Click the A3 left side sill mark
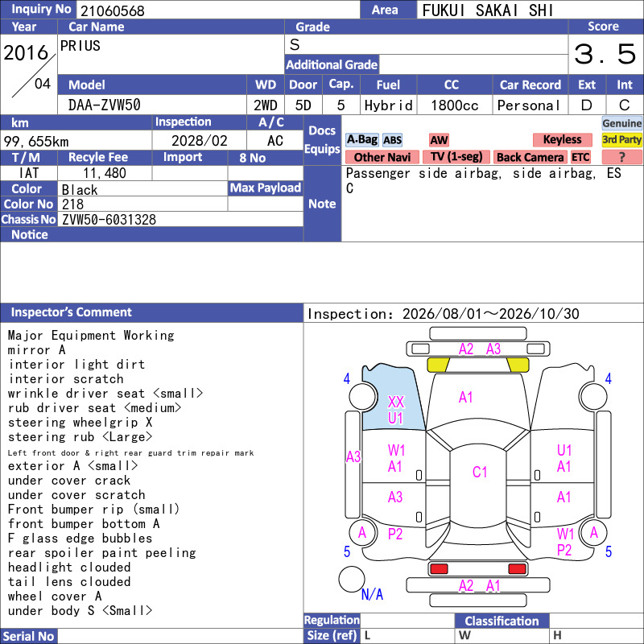 353,456
